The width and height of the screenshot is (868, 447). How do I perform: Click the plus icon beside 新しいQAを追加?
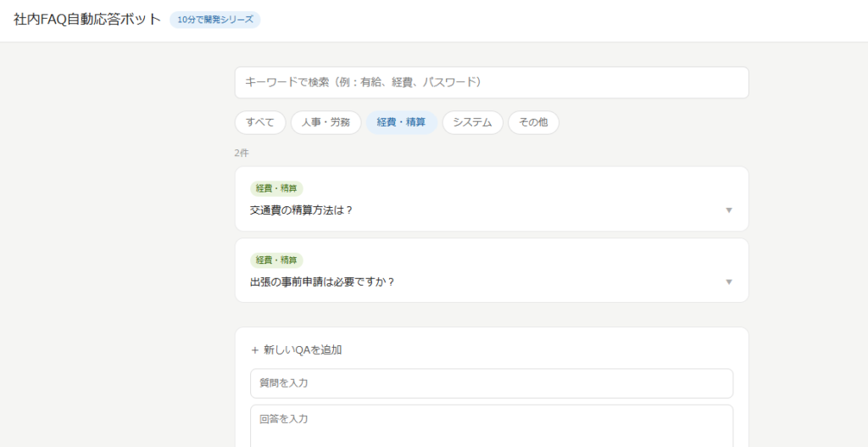[x=254, y=349]
